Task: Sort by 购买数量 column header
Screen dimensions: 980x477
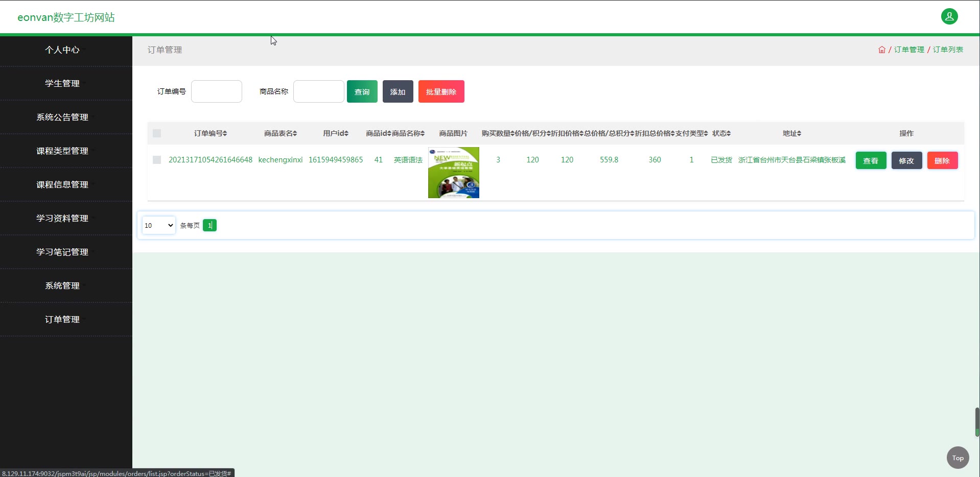Action: (498, 133)
